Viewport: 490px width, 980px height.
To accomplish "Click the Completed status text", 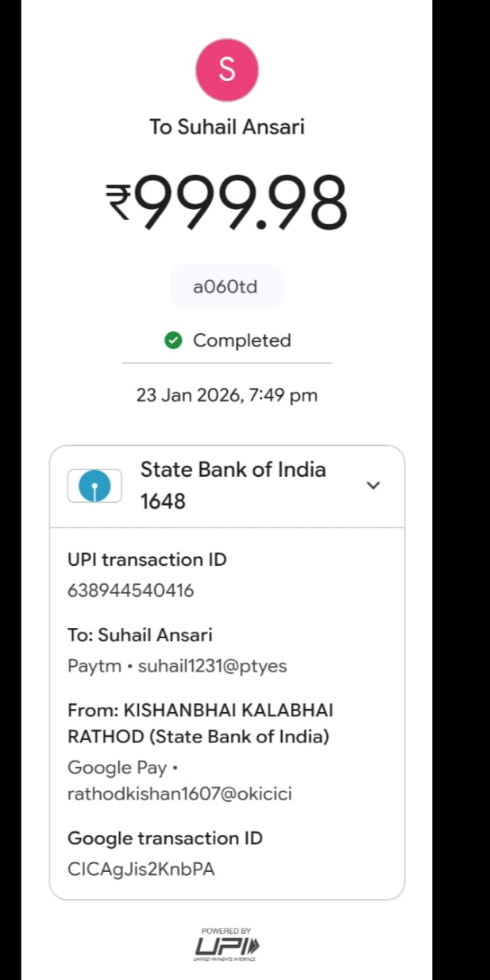I will coord(241,341).
